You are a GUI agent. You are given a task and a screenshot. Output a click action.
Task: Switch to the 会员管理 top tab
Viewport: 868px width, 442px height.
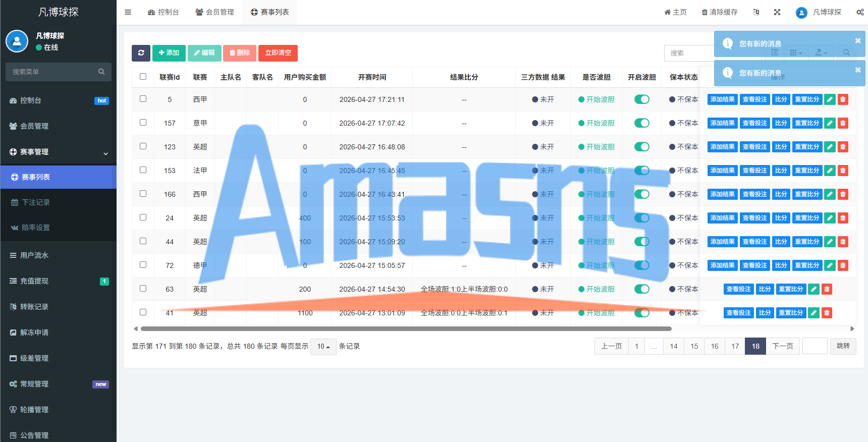[x=214, y=12]
